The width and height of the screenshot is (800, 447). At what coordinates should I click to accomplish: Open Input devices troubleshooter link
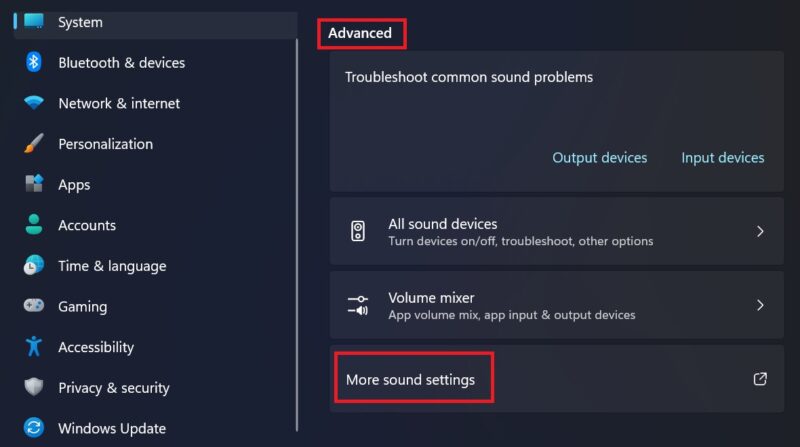(722, 158)
